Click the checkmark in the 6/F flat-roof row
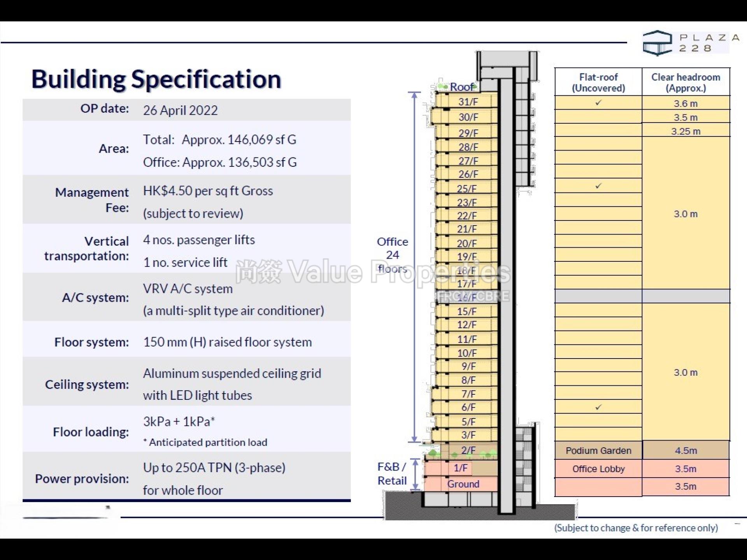747x560 pixels. (598, 407)
